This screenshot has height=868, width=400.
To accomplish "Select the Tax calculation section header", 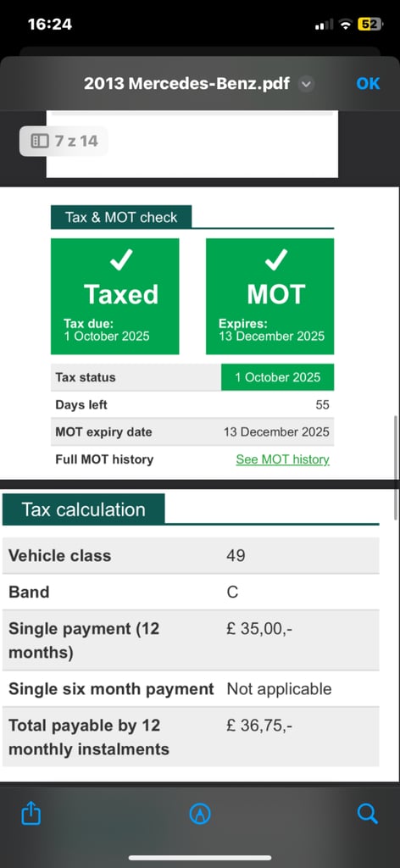I will 84,509.
